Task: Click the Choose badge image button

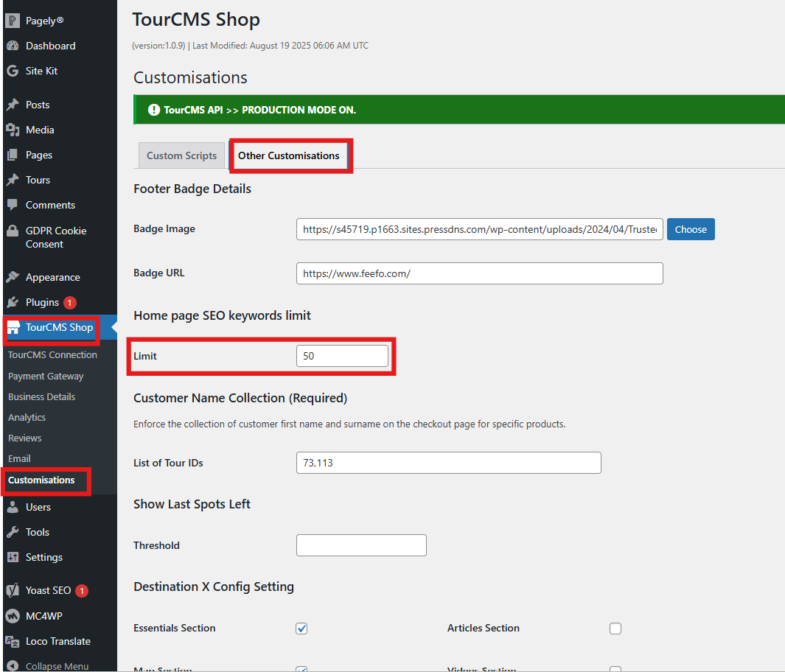Action: point(691,229)
